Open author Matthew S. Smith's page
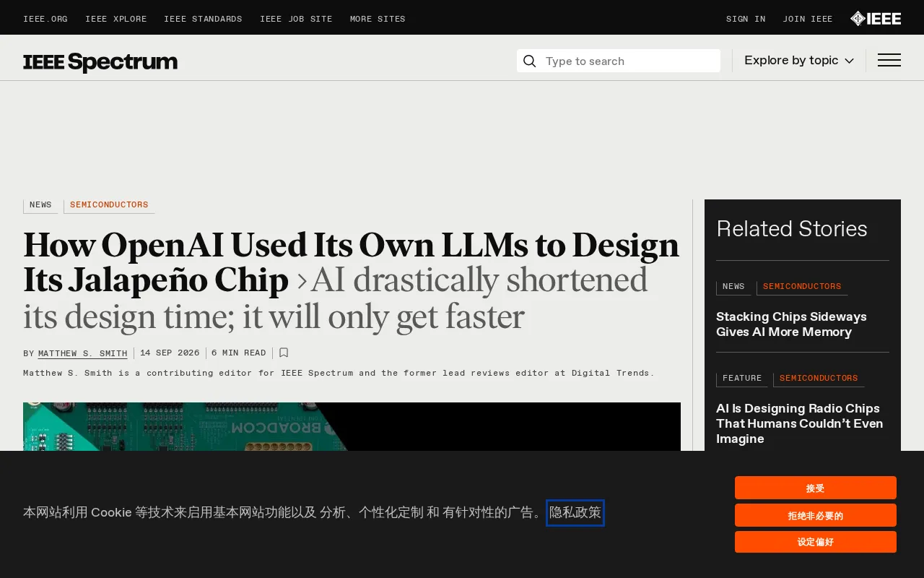The image size is (924, 578). (x=82, y=353)
